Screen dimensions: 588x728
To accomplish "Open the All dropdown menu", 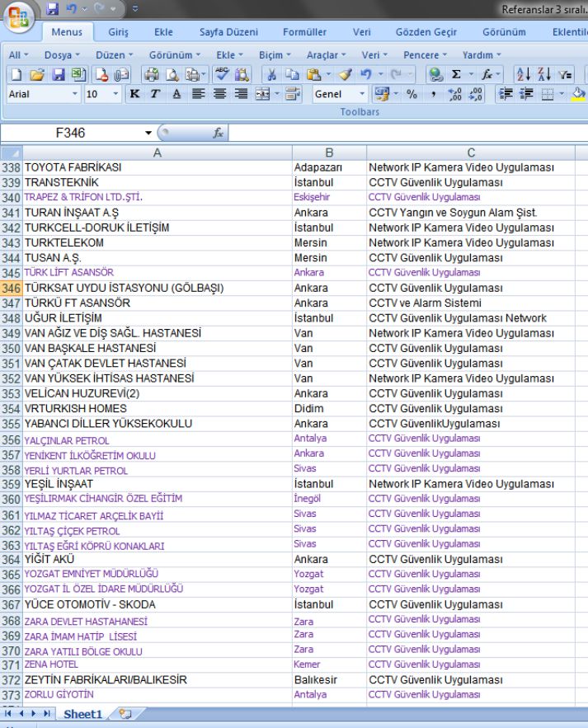I will coord(19,55).
